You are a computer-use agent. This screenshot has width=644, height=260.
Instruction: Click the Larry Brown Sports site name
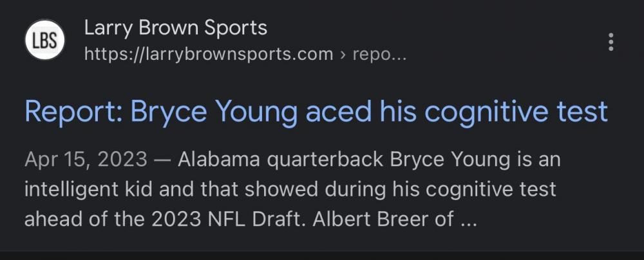pos(175,28)
